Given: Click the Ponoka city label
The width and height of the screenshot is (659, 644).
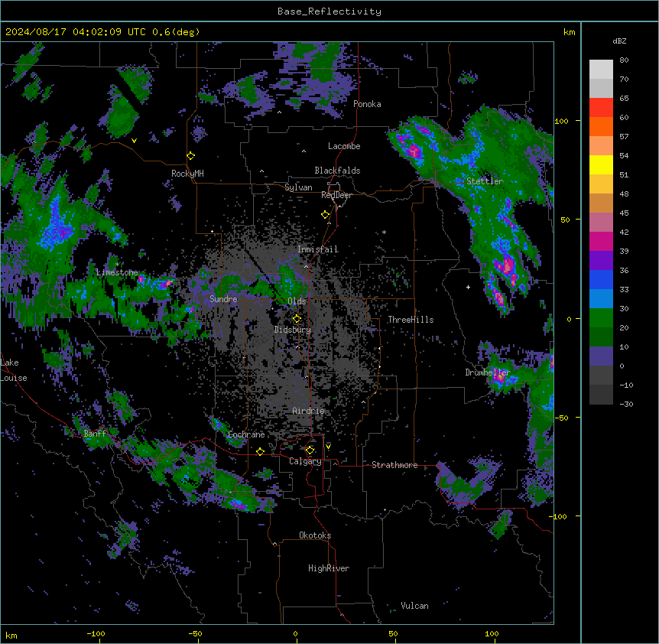Looking at the screenshot, I should [x=367, y=104].
